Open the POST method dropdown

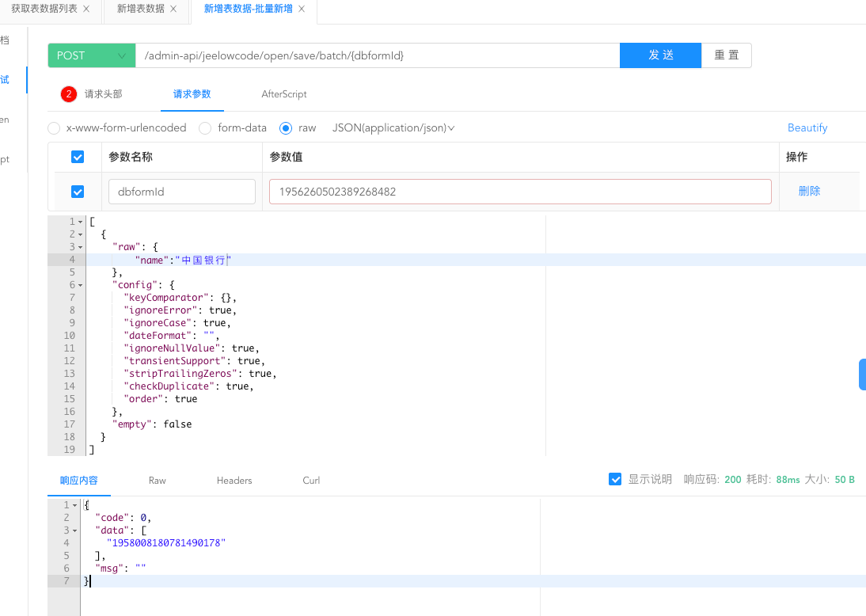pyautogui.click(x=92, y=55)
